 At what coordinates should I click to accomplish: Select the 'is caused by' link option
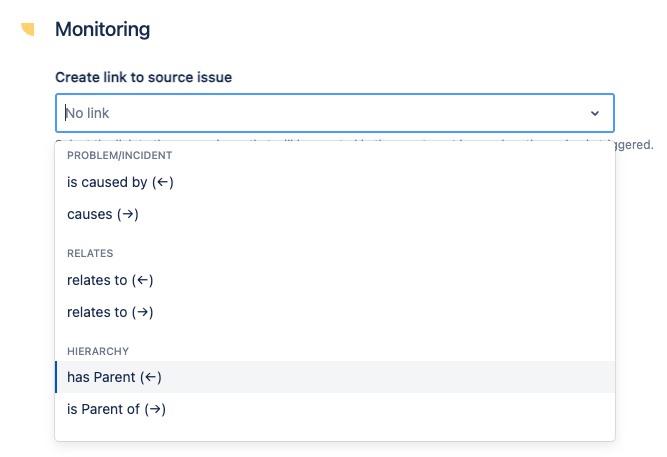coord(107,182)
